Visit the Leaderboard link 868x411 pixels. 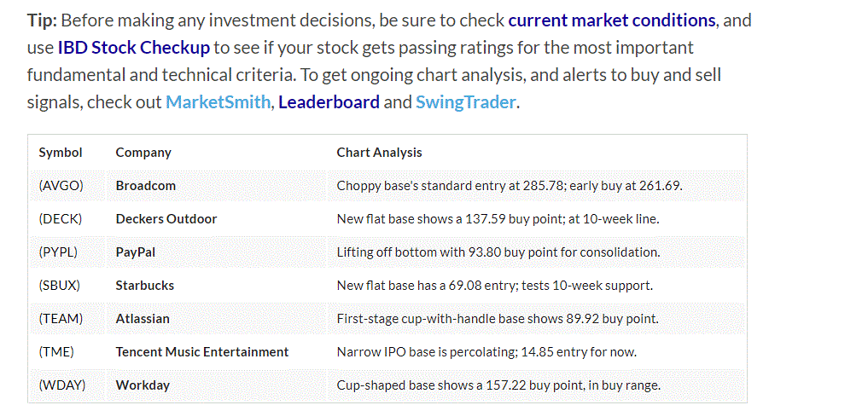point(329,102)
